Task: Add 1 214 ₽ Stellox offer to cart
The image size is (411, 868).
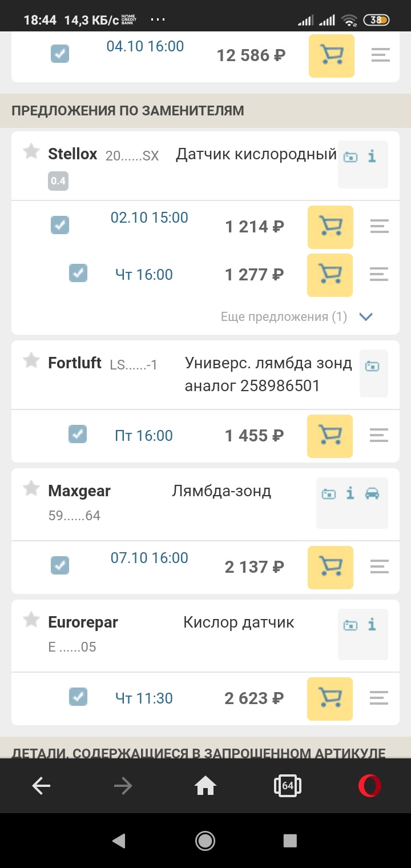Action: point(331,227)
